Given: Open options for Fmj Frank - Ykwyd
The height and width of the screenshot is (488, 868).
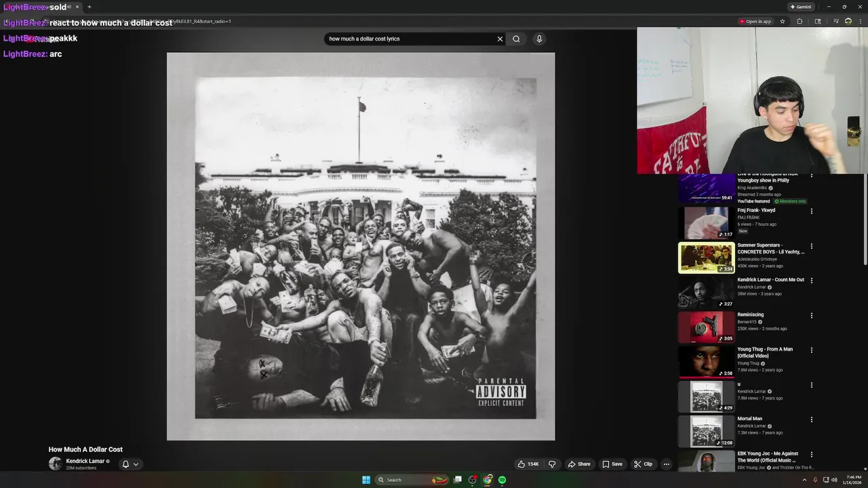Looking at the screenshot, I should 811,211.
